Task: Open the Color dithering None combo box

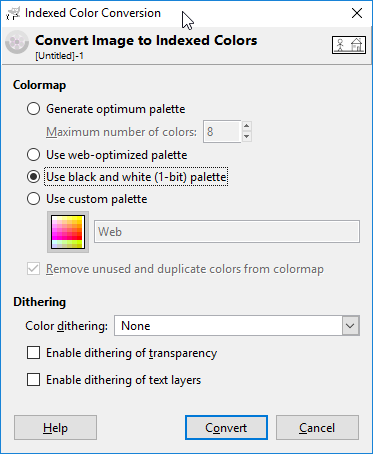Action: [237, 326]
